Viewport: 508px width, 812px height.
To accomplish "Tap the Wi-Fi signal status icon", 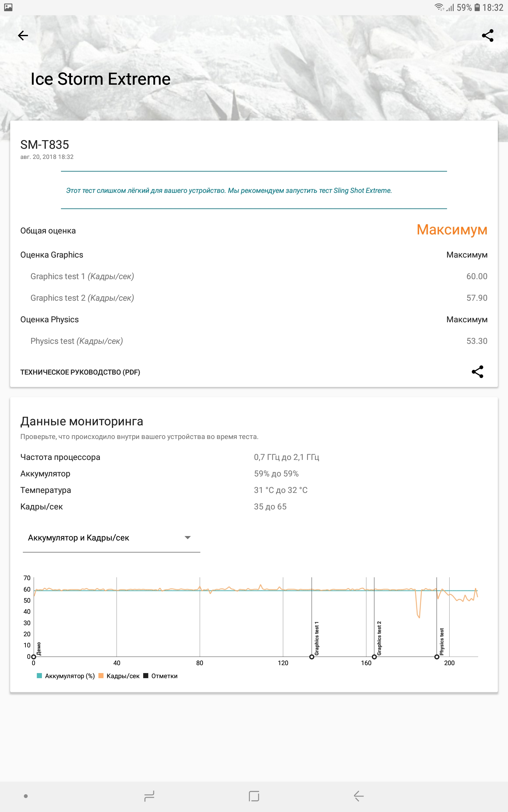I will tap(439, 7).
